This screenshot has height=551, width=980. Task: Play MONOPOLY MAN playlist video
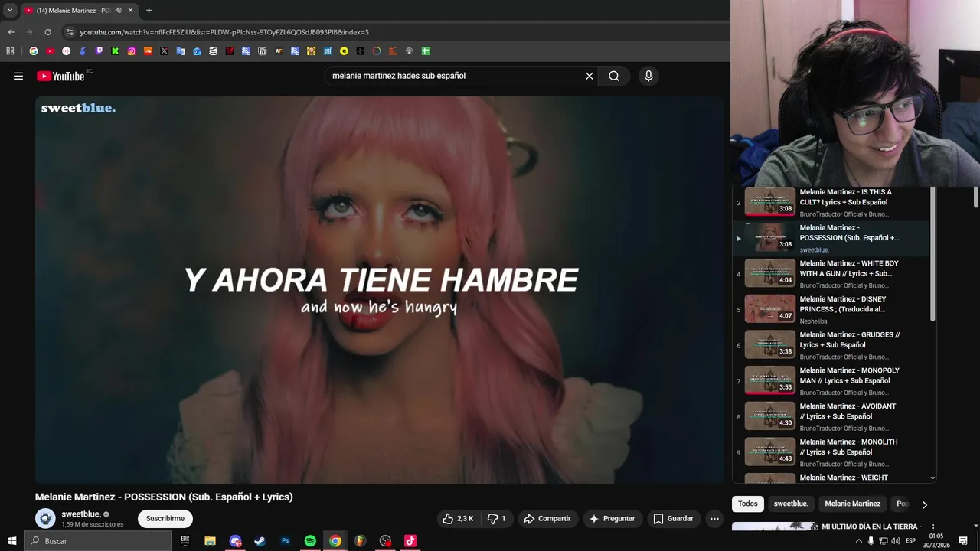click(x=831, y=381)
